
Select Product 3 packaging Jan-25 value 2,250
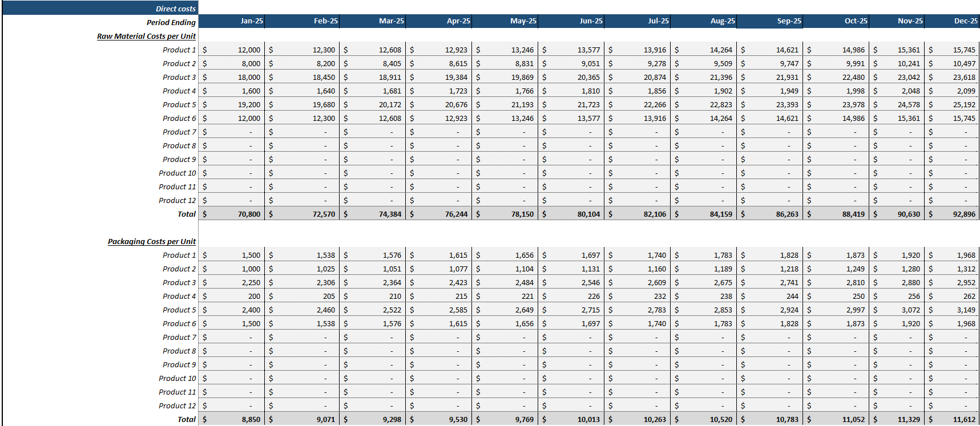(x=232, y=282)
